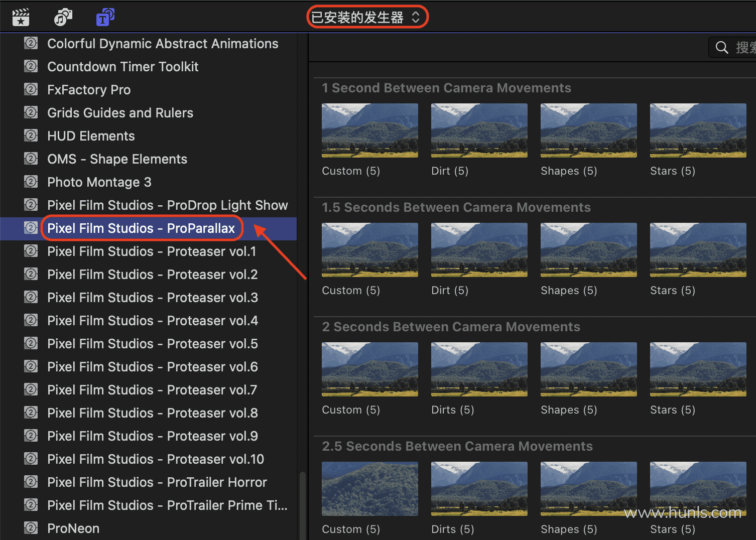Screen dimensions: 756x540
Task: Select Custom (5) thumbnail under 1.5 Seconds
Action: (x=370, y=250)
